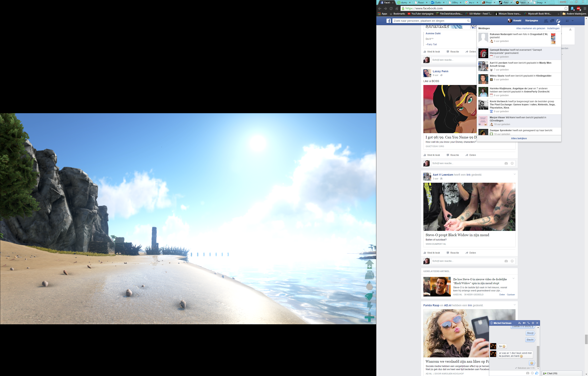Attach photo to Steve-O post comment

click(x=506, y=261)
